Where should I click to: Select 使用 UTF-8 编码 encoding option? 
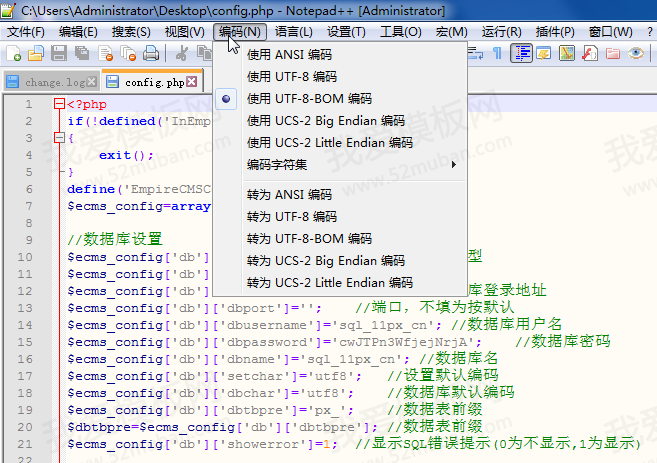coord(340,77)
